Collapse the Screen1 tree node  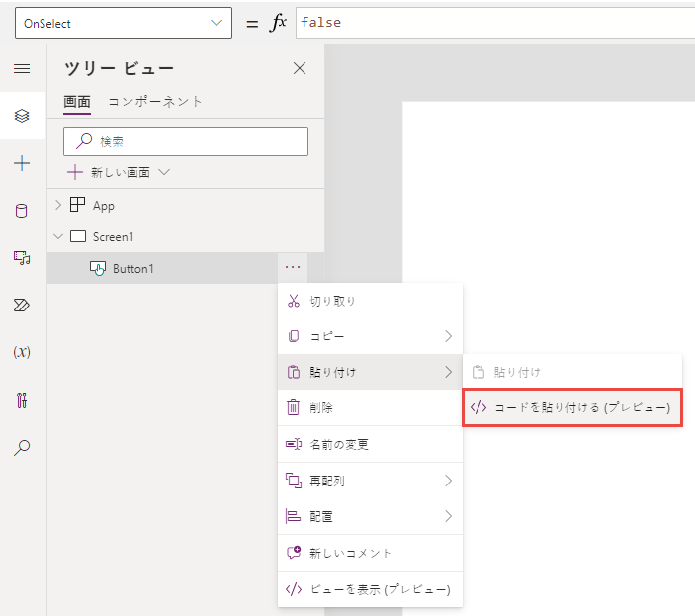click(58, 236)
